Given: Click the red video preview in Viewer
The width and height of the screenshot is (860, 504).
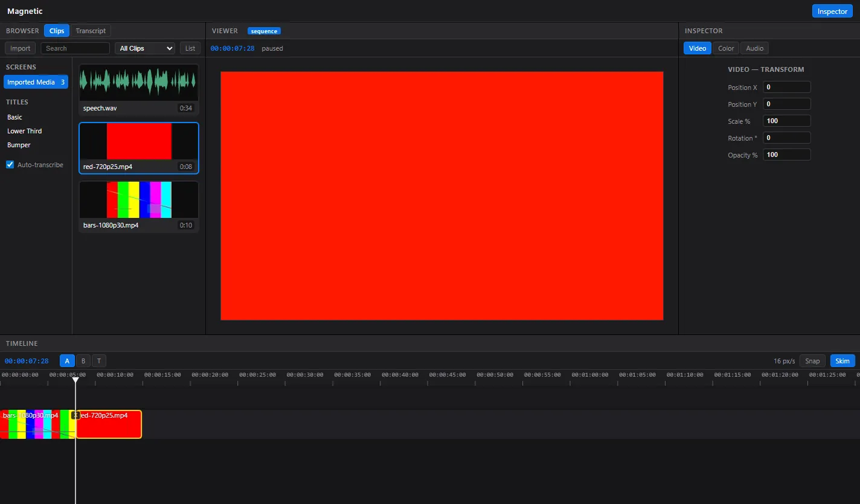Looking at the screenshot, I should (442, 196).
